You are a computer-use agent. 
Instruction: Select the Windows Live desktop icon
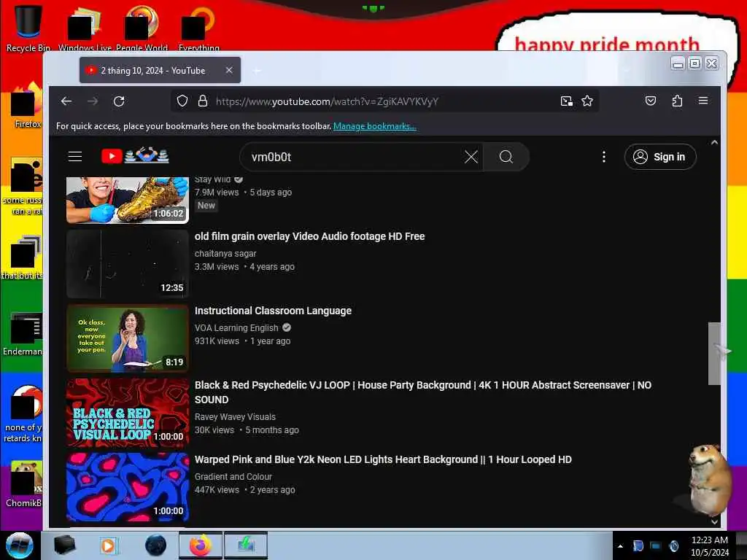coord(85,28)
